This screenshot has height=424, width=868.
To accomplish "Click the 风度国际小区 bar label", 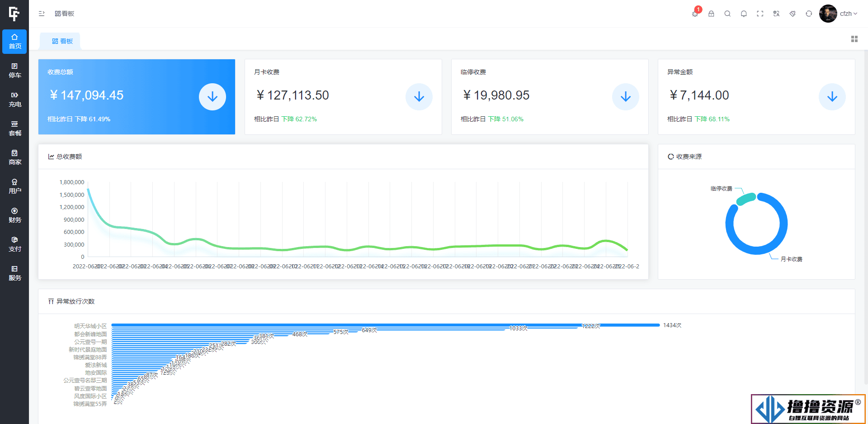I will 90,396.
